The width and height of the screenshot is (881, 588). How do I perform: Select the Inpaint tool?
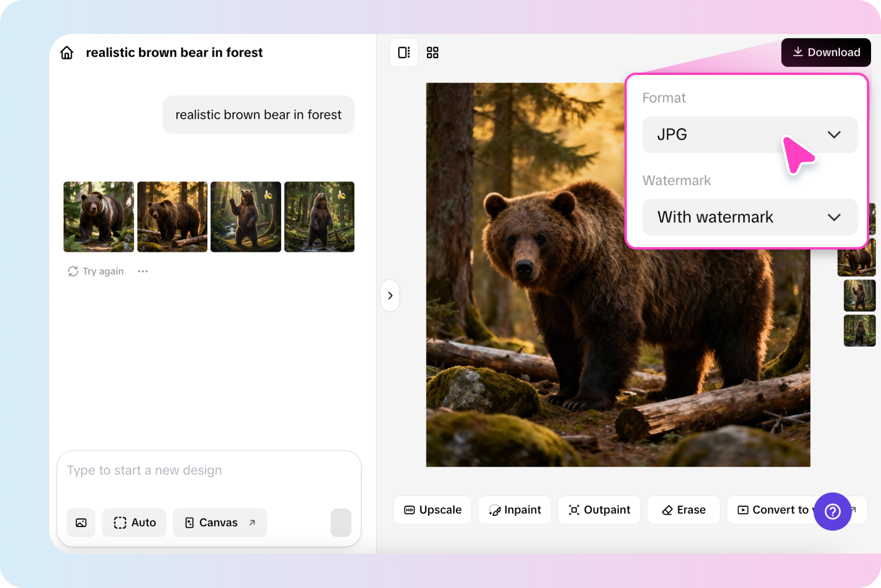click(514, 510)
